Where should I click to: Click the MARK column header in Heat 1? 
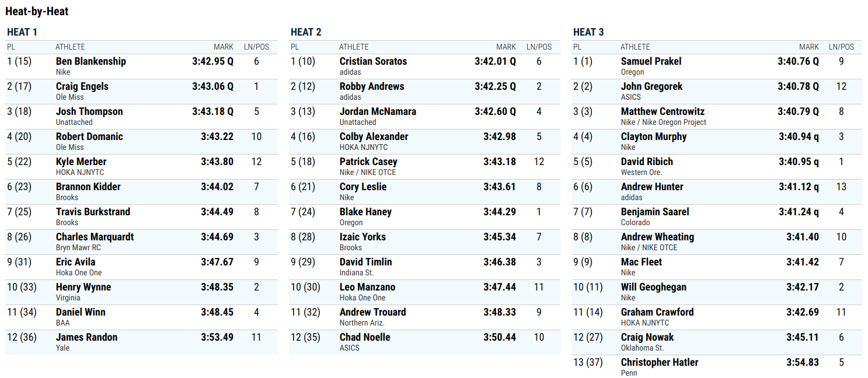[x=224, y=47]
